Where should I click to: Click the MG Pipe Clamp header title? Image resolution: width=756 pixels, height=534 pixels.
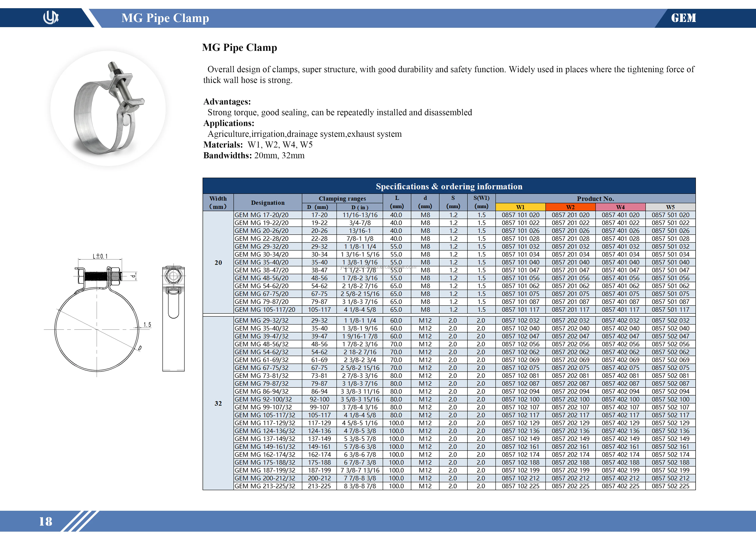[x=165, y=18]
